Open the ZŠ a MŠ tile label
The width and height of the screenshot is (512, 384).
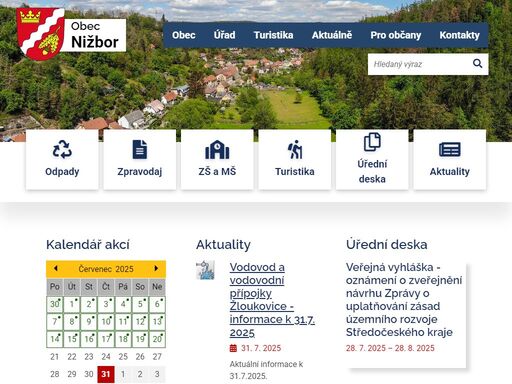coord(217,172)
